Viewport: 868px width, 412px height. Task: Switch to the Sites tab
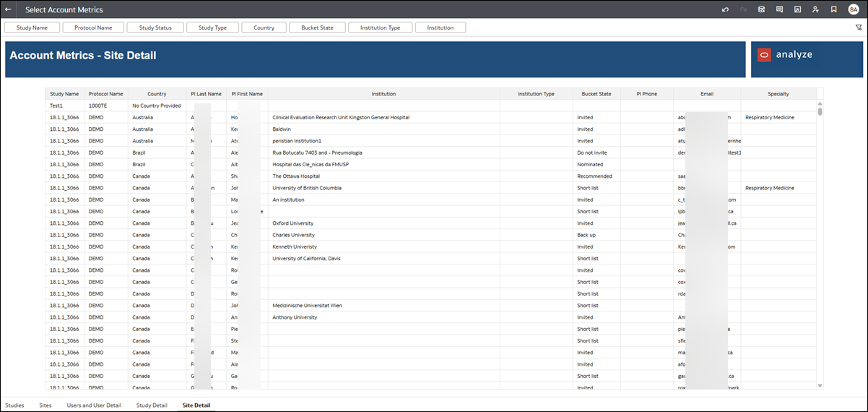tap(45, 405)
